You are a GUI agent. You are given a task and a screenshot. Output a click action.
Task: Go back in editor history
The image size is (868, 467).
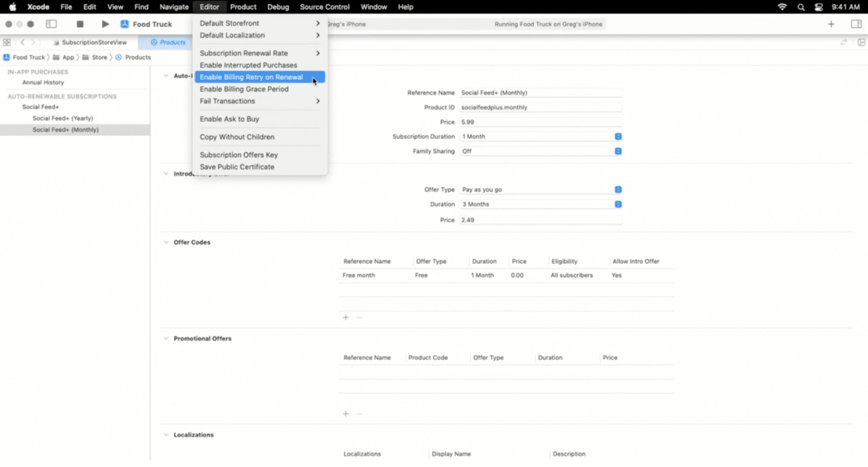click(x=22, y=42)
